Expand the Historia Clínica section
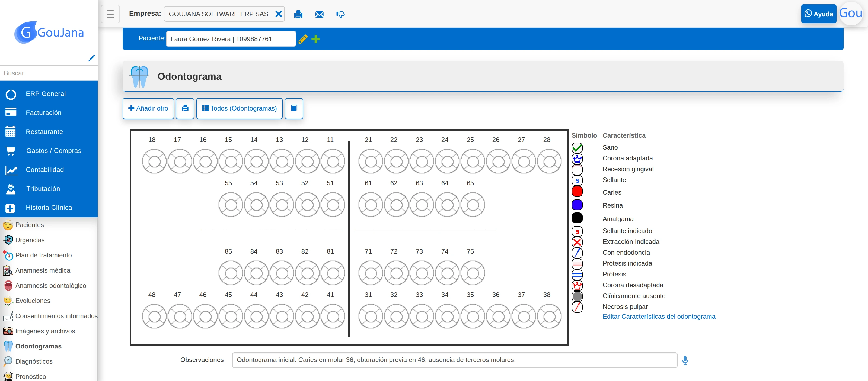 [x=49, y=208]
